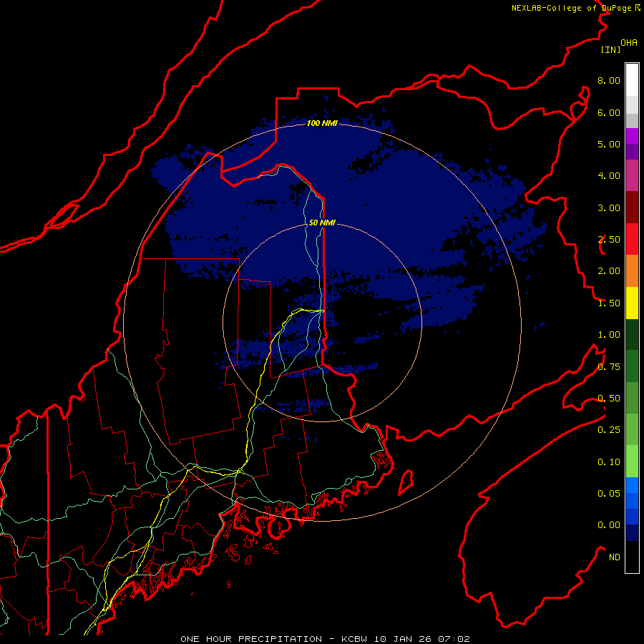
Task: Click the 5.00 legend value
Action: 609,144
